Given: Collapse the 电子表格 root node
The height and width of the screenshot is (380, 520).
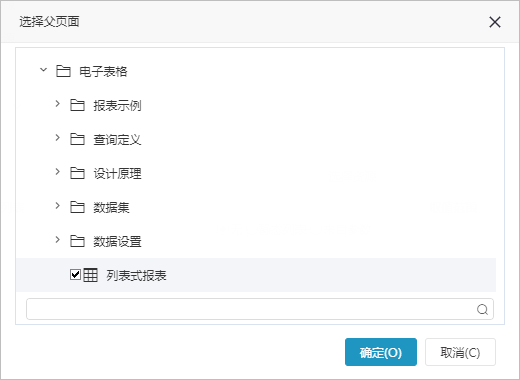Looking at the screenshot, I should [x=43, y=70].
